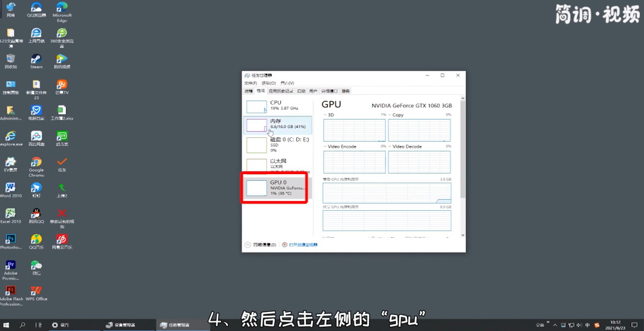Switch to the 性能 performance tab
This screenshot has width=644, height=331.
tap(261, 91)
